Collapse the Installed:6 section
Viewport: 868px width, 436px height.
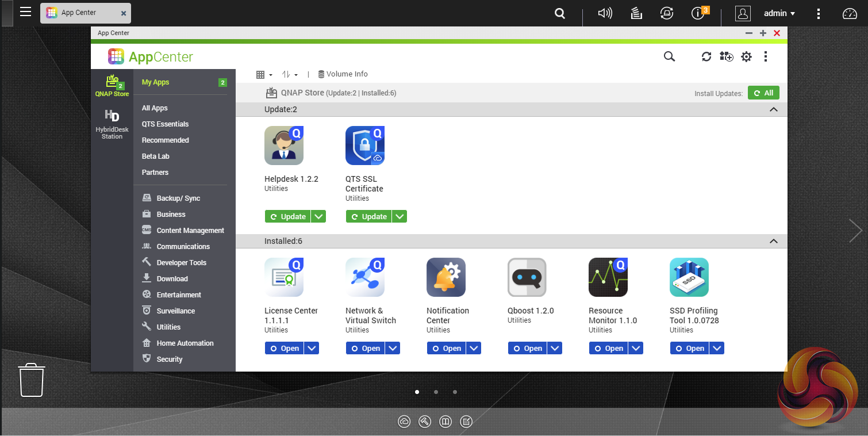(x=773, y=241)
